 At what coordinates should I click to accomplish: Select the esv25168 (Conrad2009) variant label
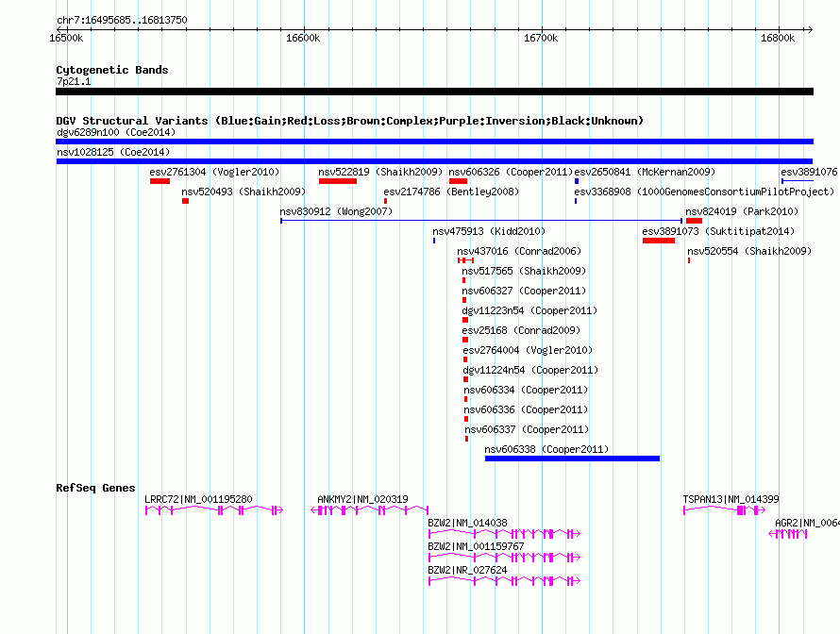point(521,330)
